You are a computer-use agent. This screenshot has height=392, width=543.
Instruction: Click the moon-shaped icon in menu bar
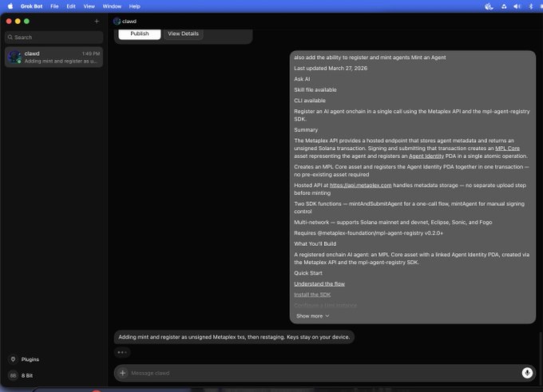click(x=489, y=6)
